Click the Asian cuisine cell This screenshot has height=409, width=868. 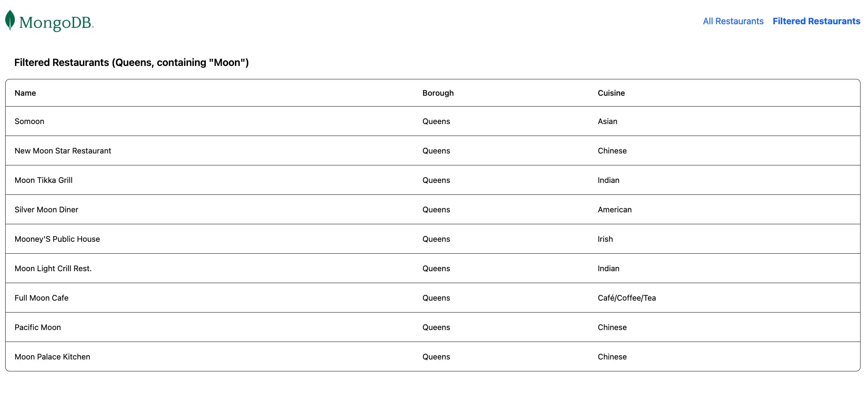coord(607,121)
